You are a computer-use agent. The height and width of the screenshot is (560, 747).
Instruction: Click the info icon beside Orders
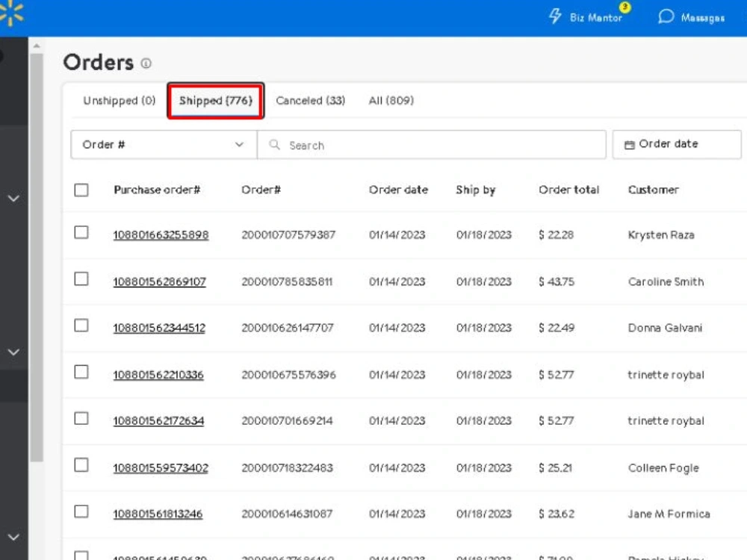pos(146,63)
